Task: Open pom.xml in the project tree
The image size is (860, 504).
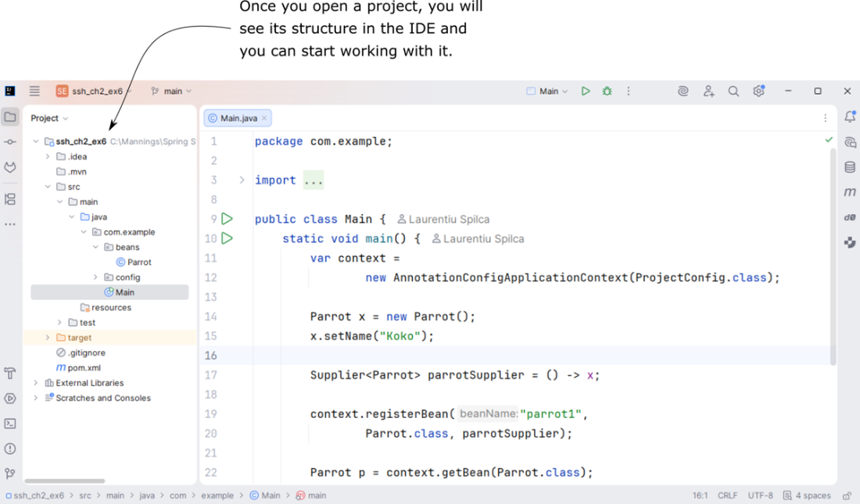Action: pyautogui.click(x=78, y=368)
